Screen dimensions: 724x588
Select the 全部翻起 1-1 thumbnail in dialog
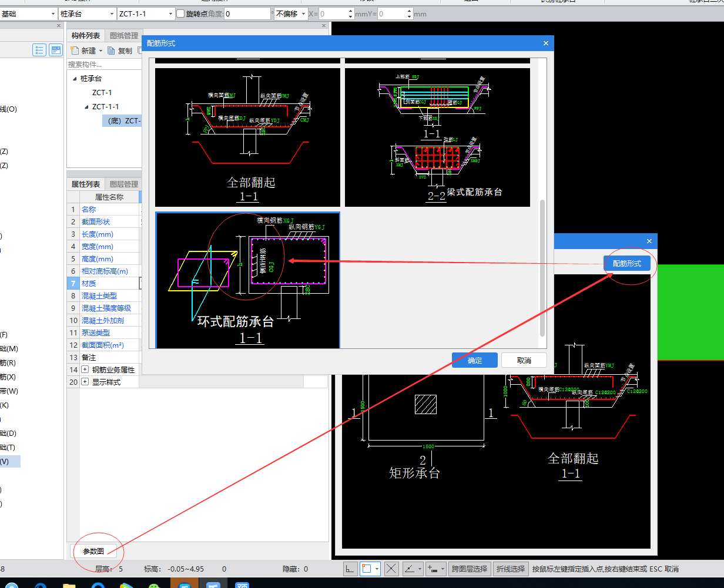click(x=247, y=137)
